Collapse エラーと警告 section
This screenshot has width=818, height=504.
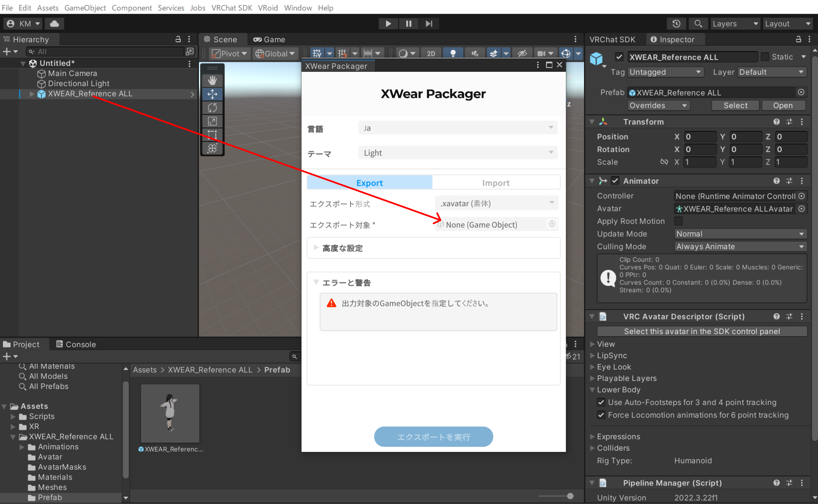316,283
